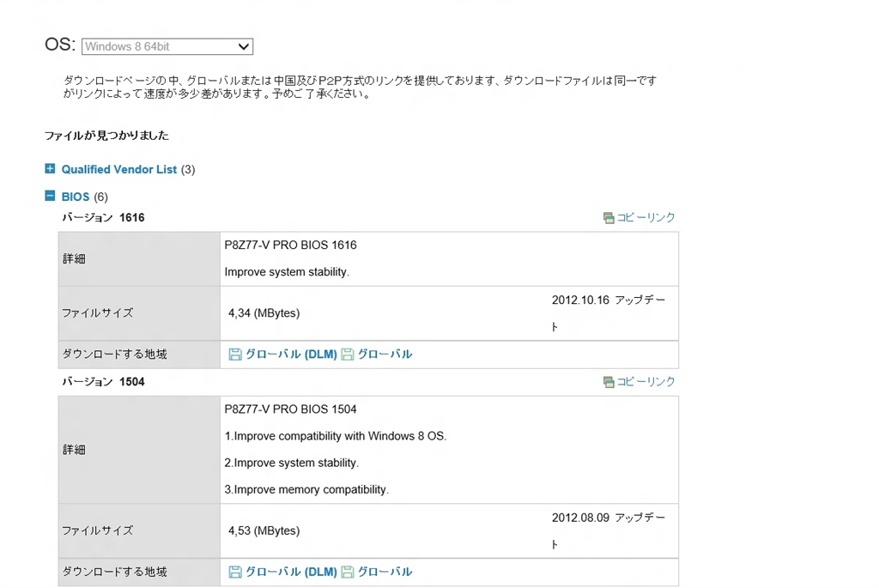The image size is (879, 588).
Task: Click コピーリンク text for version 1616
Action: pyautogui.click(x=646, y=217)
